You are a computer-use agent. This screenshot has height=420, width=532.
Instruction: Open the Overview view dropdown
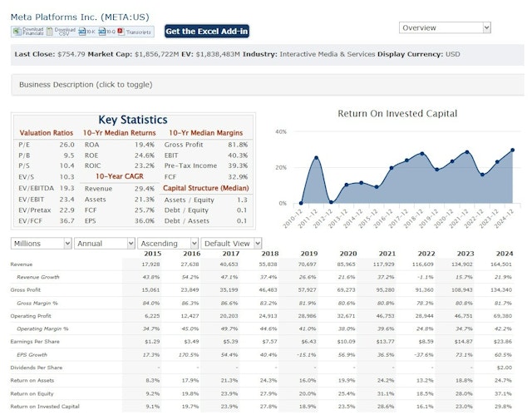(x=445, y=27)
